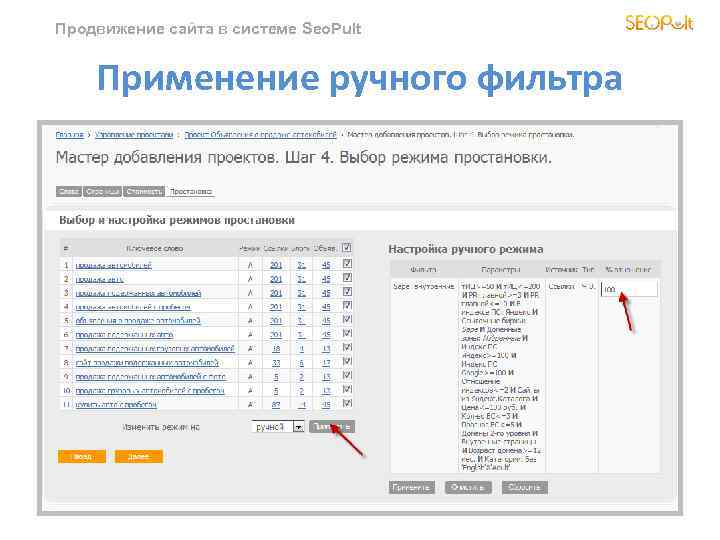Image resolution: width=720 pixels, height=540 pixels.
Task: Toggle the checkbox in keyword row 8
Action: click(347, 361)
